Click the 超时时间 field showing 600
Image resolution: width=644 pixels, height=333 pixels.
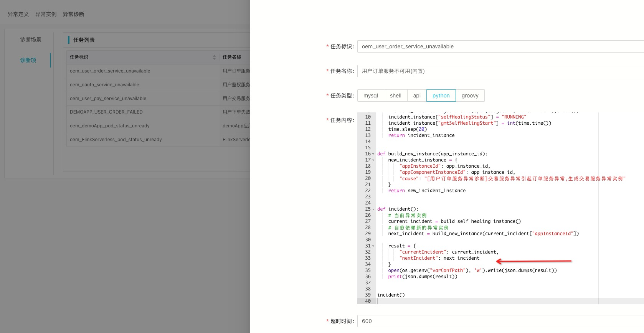click(499, 321)
